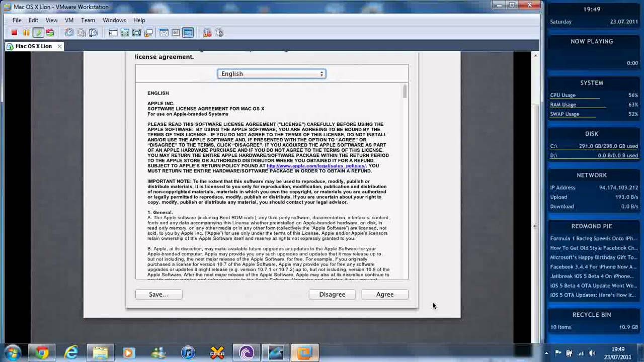The image size is (644, 362).
Task: Enter full screen mode icon
Action: click(125, 33)
